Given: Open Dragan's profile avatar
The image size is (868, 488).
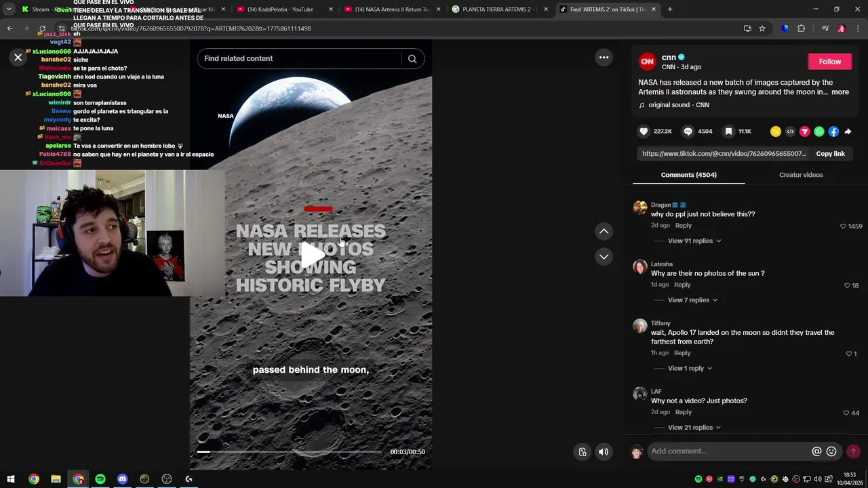Looking at the screenshot, I should tap(640, 207).
